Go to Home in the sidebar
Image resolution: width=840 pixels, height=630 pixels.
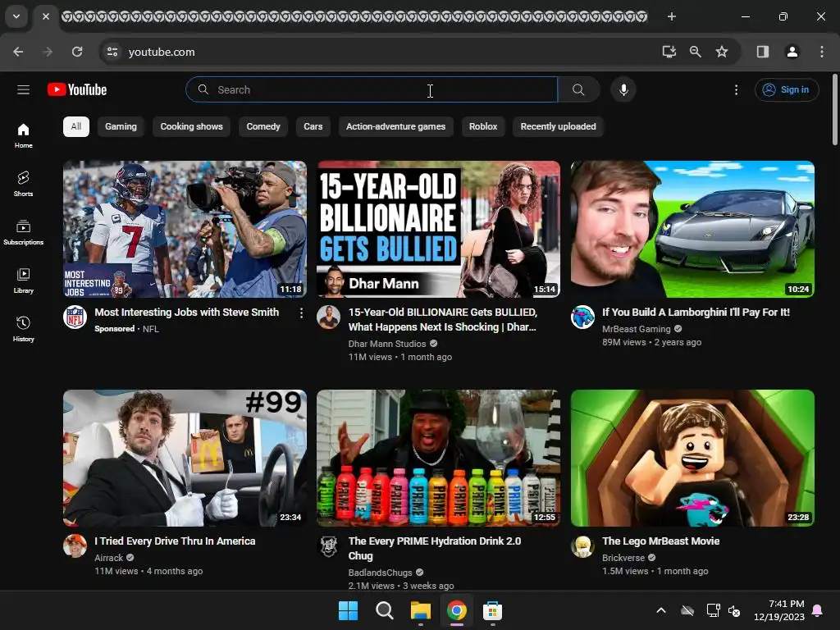[23, 135]
